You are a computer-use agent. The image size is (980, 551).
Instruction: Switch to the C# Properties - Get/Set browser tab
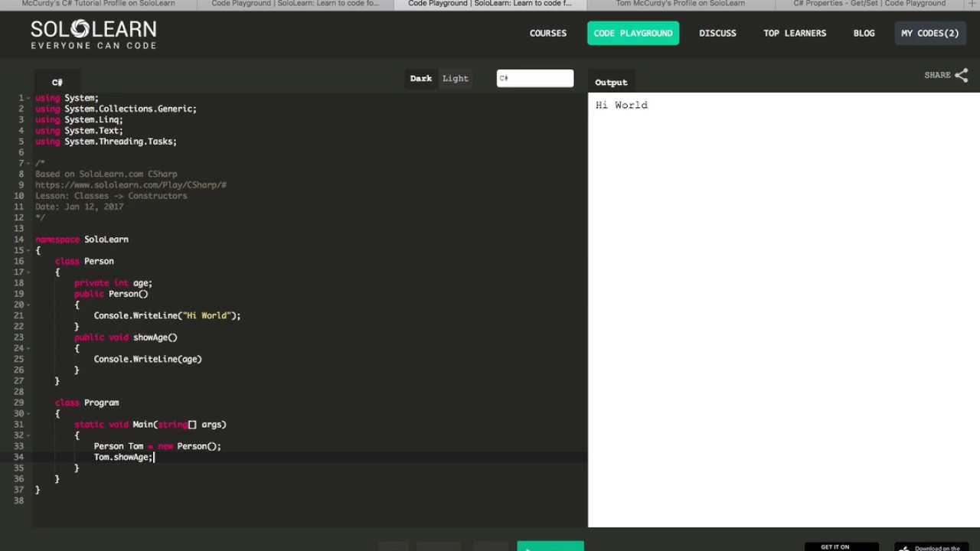[869, 4]
